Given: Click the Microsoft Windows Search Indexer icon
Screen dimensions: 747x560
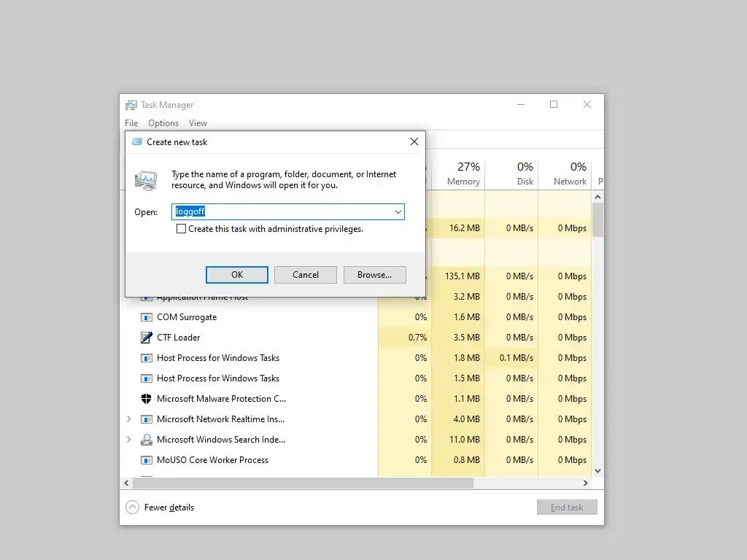Looking at the screenshot, I should click(x=146, y=440).
